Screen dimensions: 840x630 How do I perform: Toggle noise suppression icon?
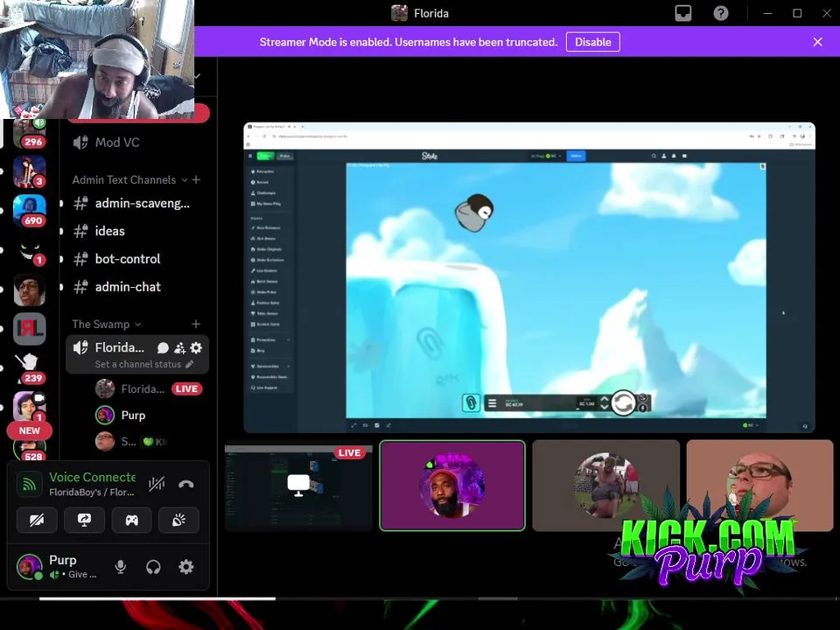point(157,484)
